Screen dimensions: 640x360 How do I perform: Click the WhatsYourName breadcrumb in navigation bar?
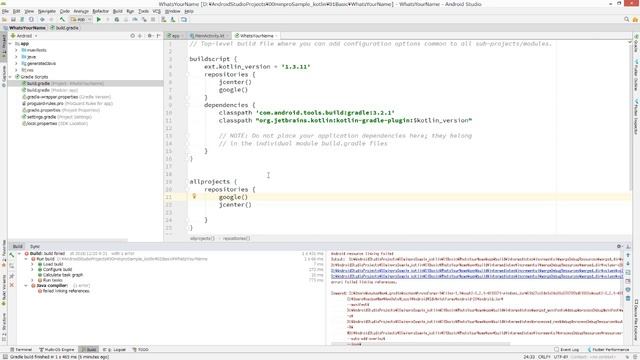[24, 28]
